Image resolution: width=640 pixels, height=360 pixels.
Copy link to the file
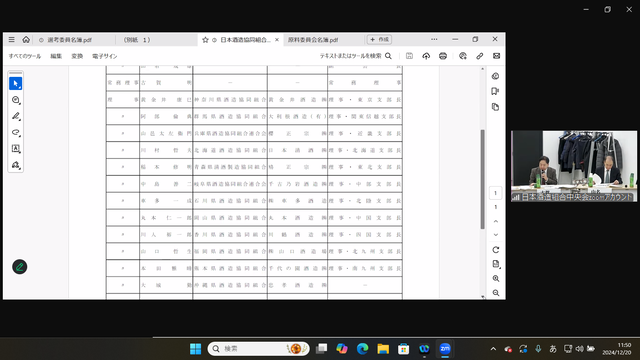[x=480, y=56]
